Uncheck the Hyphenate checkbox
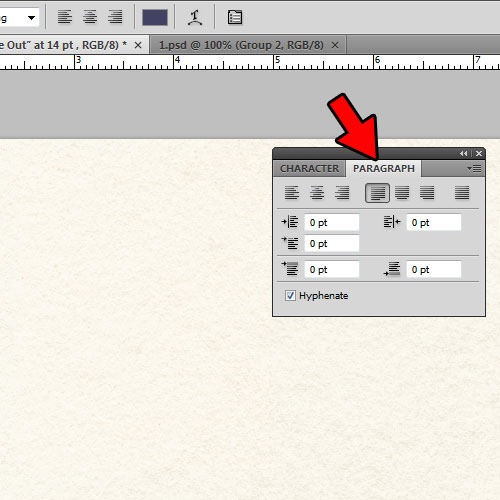The height and width of the screenshot is (500, 500). [x=290, y=295]
